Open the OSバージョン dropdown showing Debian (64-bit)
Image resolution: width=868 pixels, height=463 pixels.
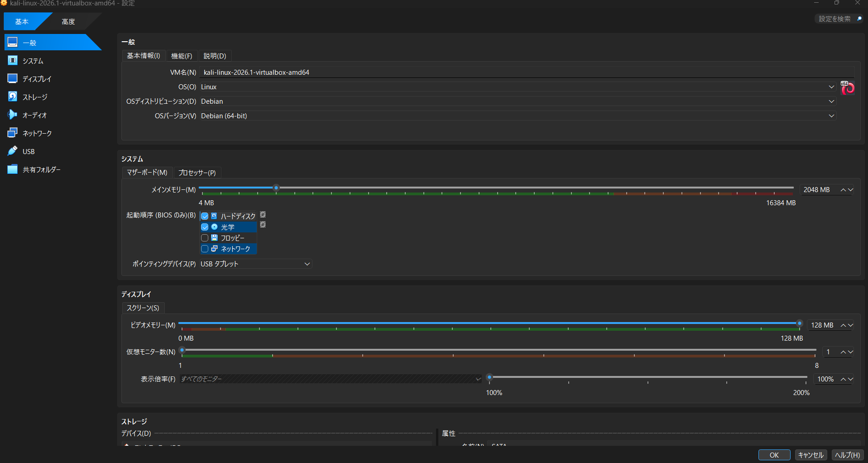click(x=517, y=116)
